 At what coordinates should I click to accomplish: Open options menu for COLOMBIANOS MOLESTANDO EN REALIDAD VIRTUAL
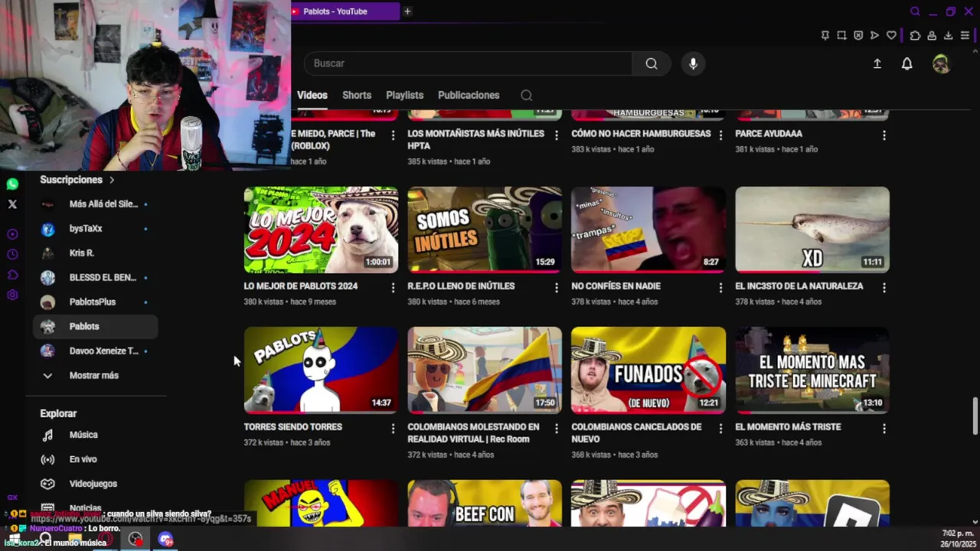(557, 429)
